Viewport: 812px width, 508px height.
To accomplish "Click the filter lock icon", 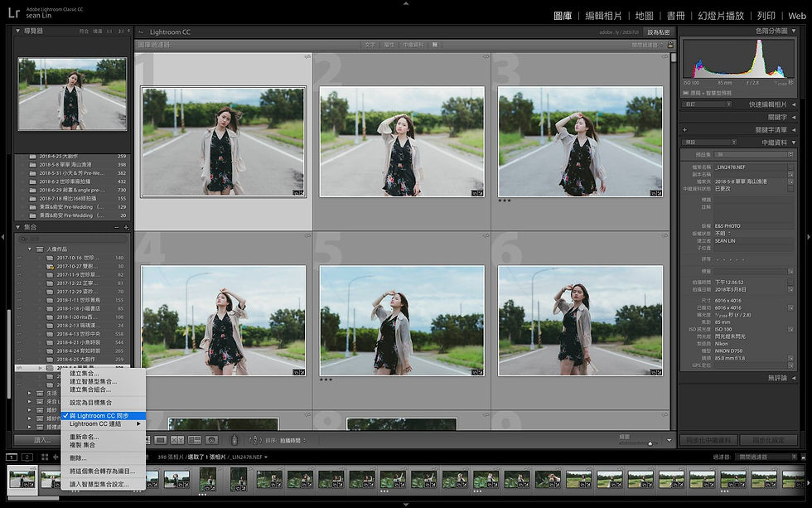I will tap(670, 45).
